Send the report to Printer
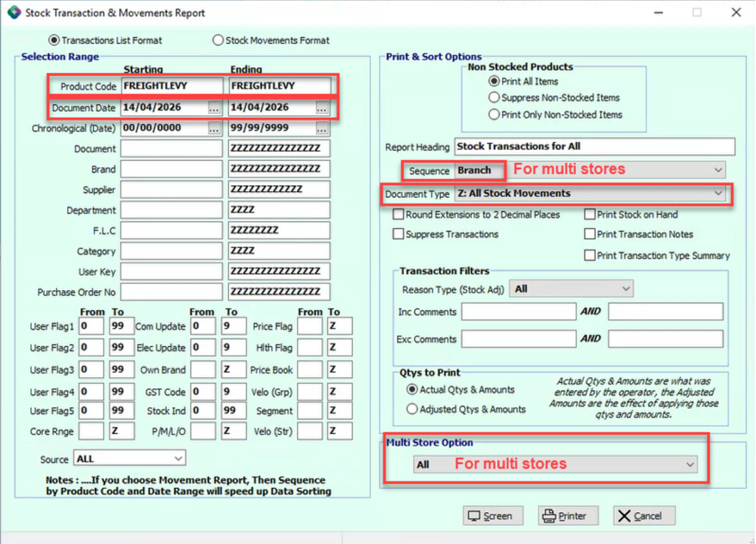The height and width of the screenshot is (544, 756). (568, 516)
